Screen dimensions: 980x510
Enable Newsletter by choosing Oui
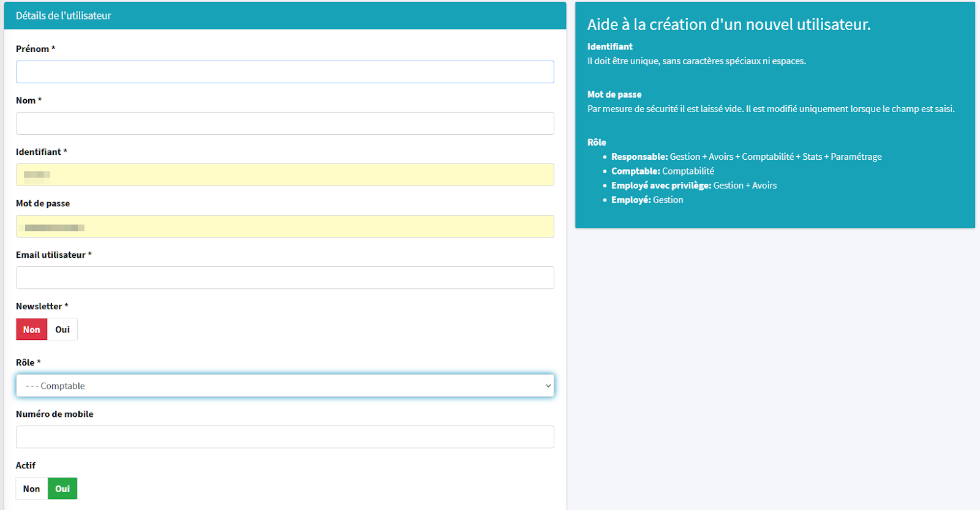pyautogui.click(x=62, y=329)
